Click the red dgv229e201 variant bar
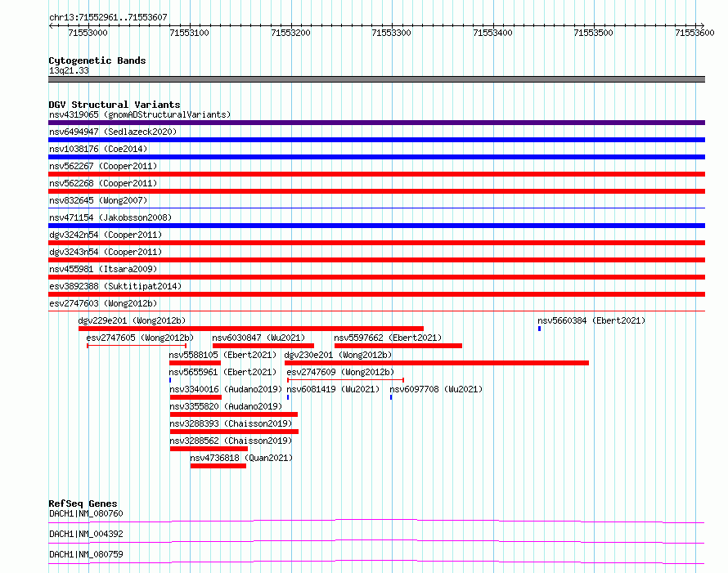The image size is (728, 573). [x=251, y=329]
